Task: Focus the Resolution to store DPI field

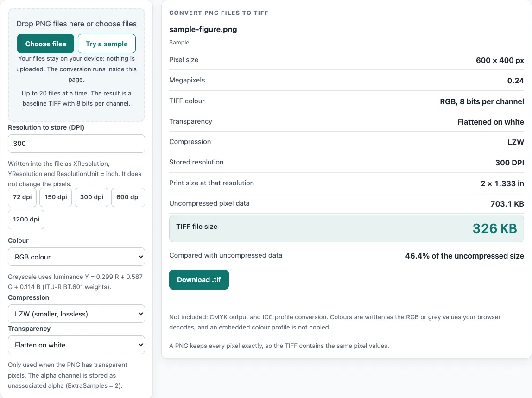Action: 76,144
